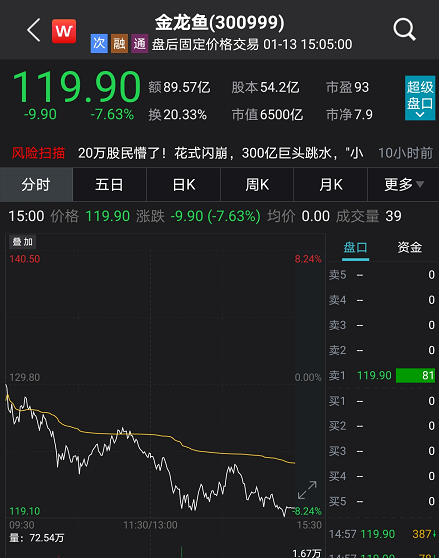Tap the 股本54.2亿 value
This screenshot has height=558, width=439.
(x=265, y=87)
